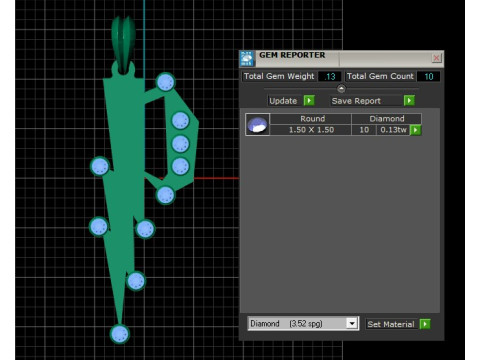
Task: Select the round gem thumbnail in the report
Action: coord(258,124)
